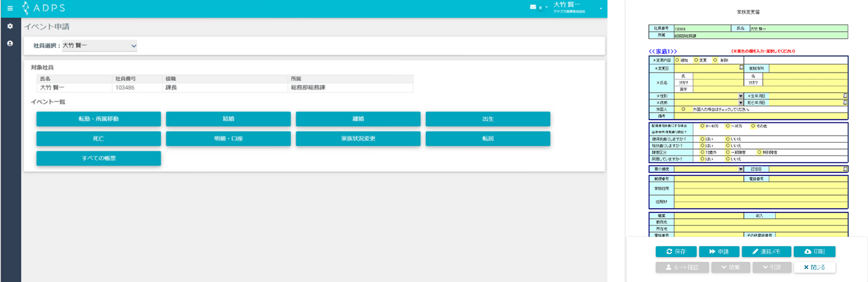Click the 閉じる close button
This screenshot has height=282, width=868.
(x=814, y=267)
